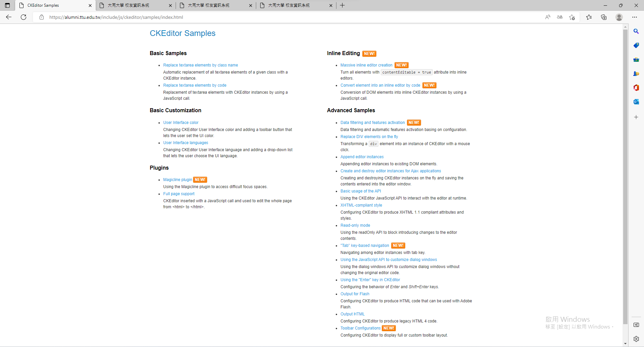The width and height of the screenshot is (644, 347).
Task: Open 'XHTML-compliant style' sample
Action: click(361, 205)
